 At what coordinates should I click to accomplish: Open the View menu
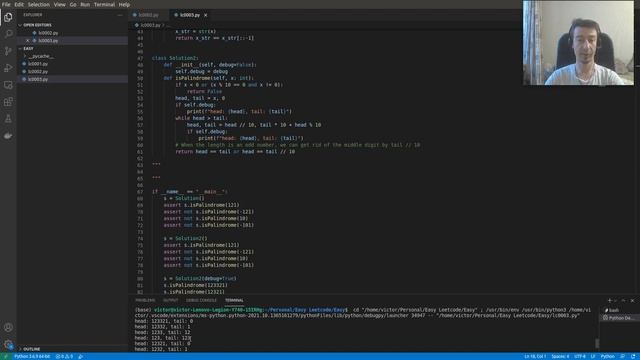[60, 4]
